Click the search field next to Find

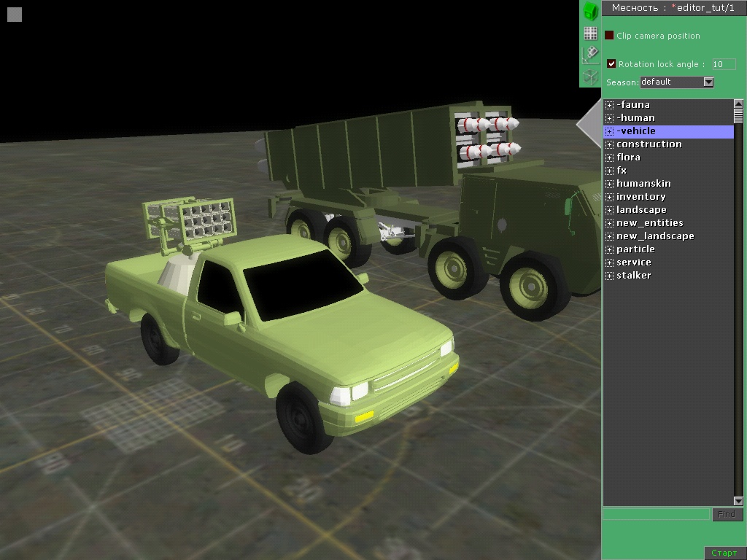tap(657, 514)
